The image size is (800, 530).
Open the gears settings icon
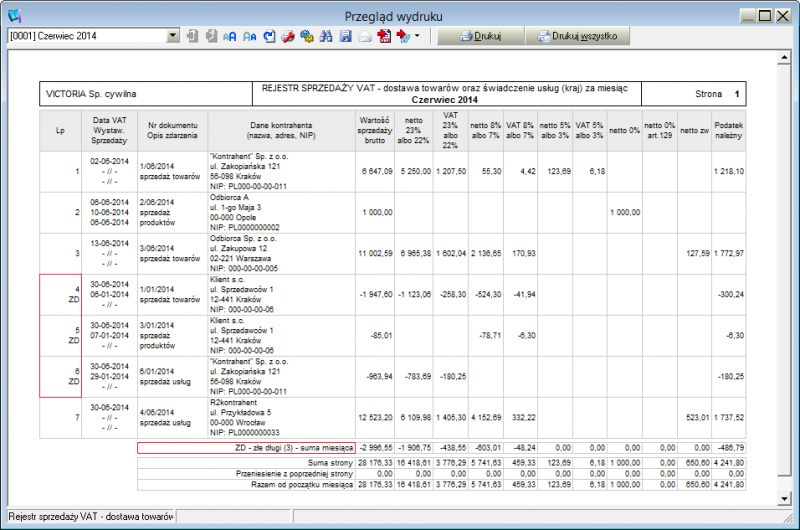pos(307,36)
